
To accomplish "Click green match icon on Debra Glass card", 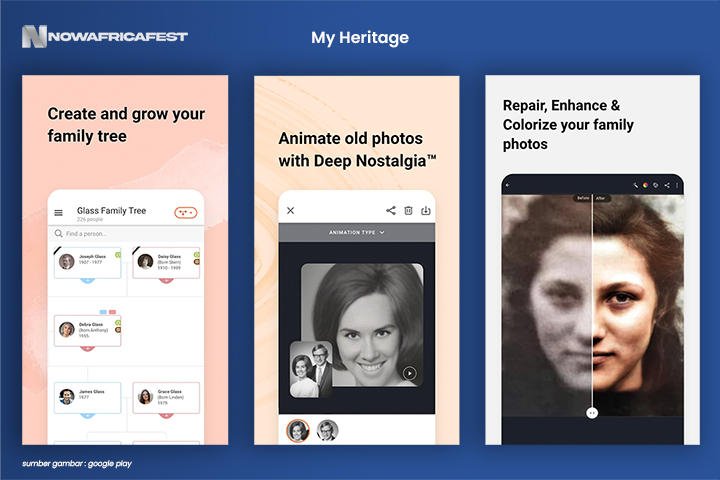I will coord(118,323).
